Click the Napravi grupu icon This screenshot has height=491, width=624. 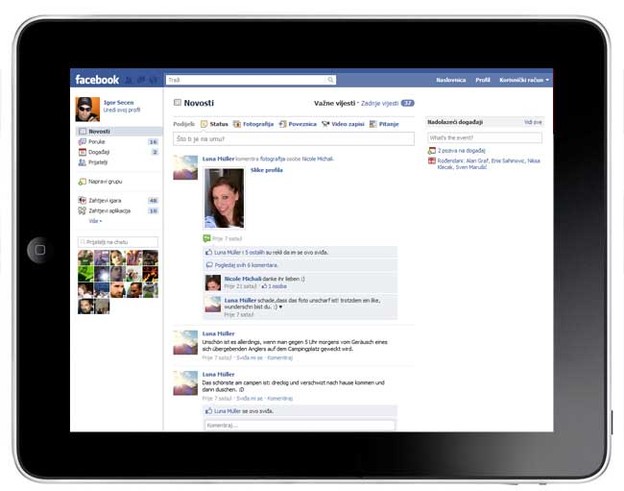pyautogui.click(x=81, y=181)
